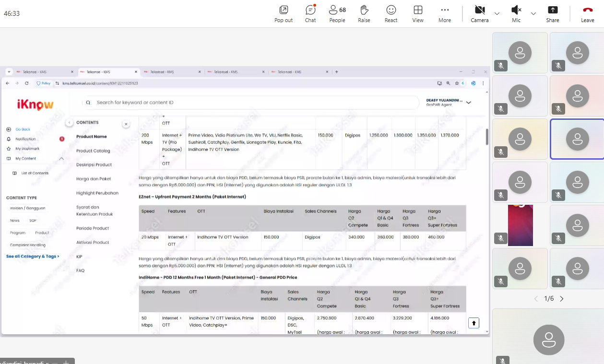
Task: Jump to Harga dan Paket section
Action: (x=94, y=179)
